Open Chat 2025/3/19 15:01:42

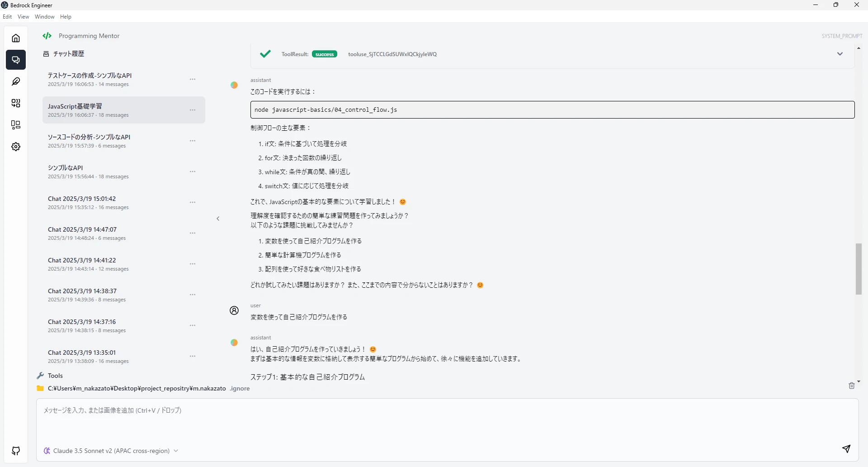coord(123,202)
